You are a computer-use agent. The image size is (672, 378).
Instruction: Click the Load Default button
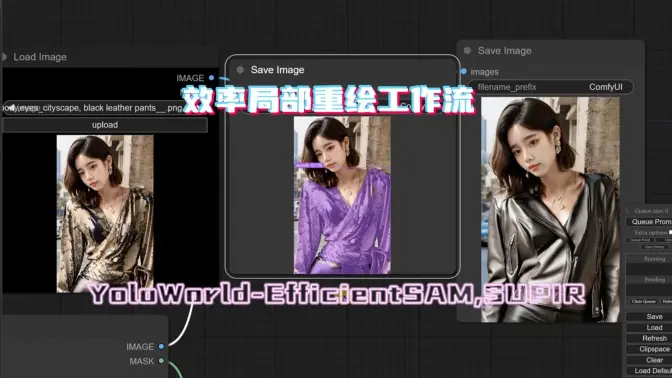[649, 371]
